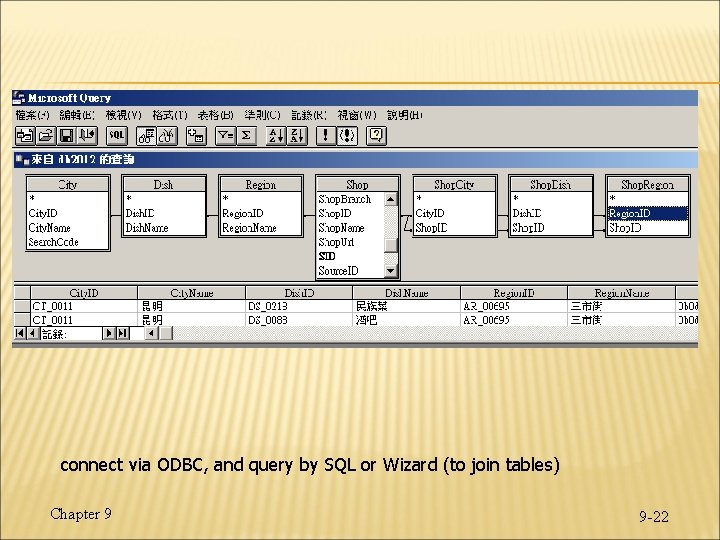The width and height of the screenshot is (720, 540).
Task: Click the City table title bar
Action: click(x=68, y=185)
